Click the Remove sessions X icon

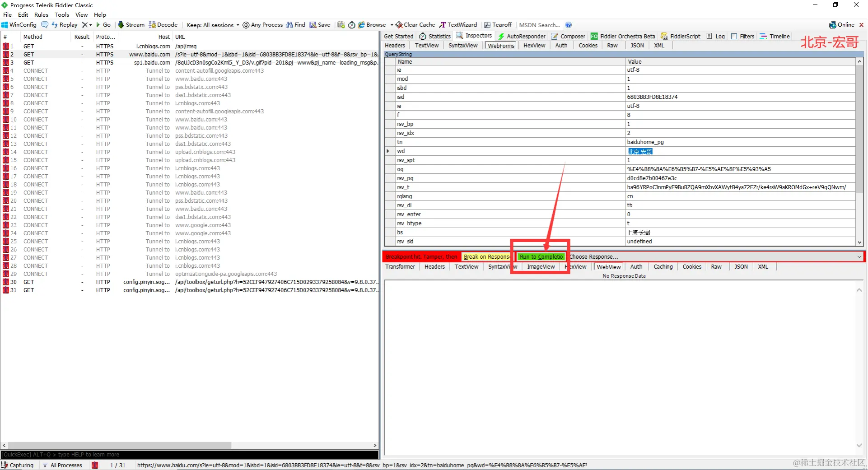(x=84, y=25)
